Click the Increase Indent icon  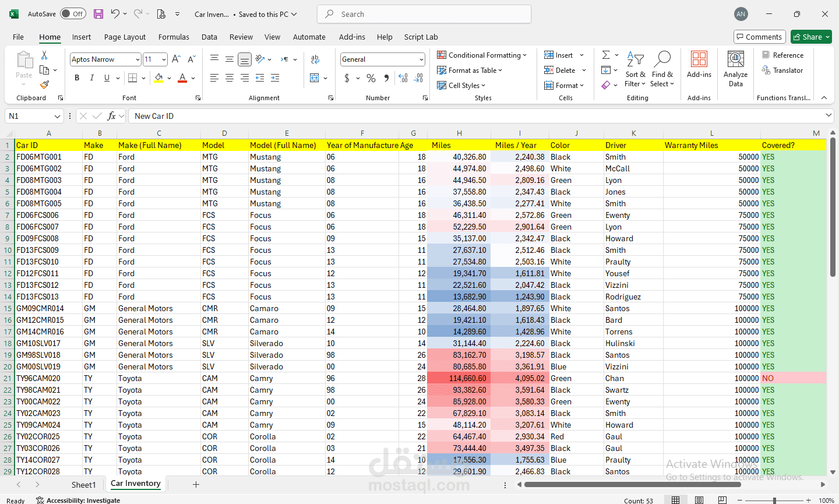point(275,78)
